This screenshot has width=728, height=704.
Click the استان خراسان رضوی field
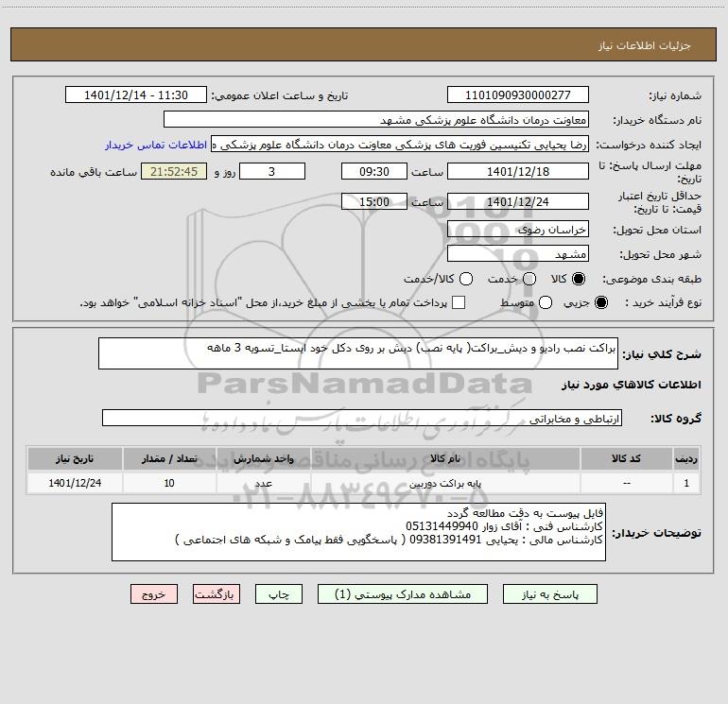click(x=518, y=230)
